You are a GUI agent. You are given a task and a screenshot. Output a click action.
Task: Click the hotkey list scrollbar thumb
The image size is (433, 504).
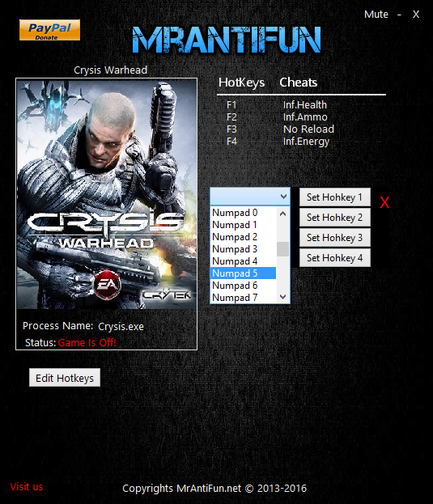283,249
